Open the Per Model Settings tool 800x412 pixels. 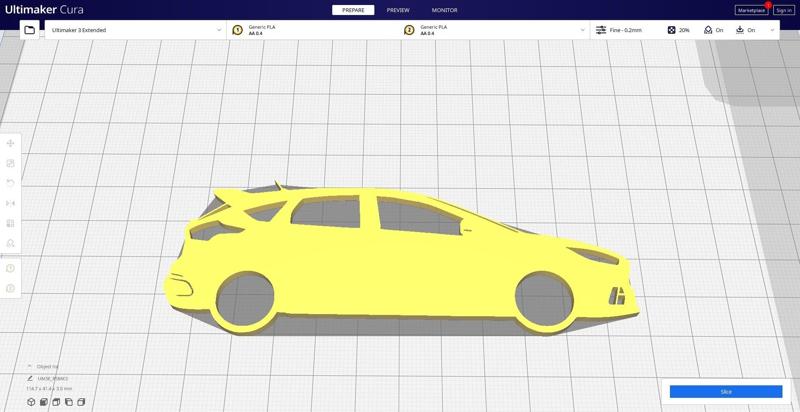pyautogui.click(x=10, y=223)
